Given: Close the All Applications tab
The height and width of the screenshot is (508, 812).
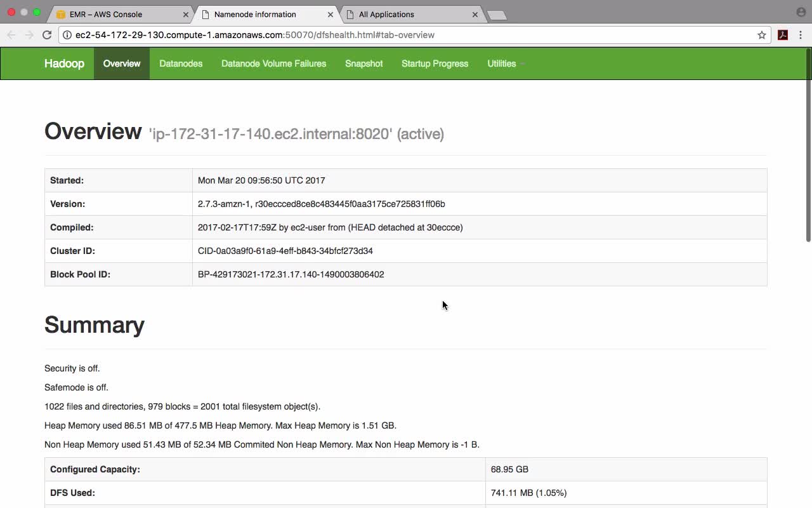Looking at the screenshot, I should pyautogui.click(x=475, y=14).
